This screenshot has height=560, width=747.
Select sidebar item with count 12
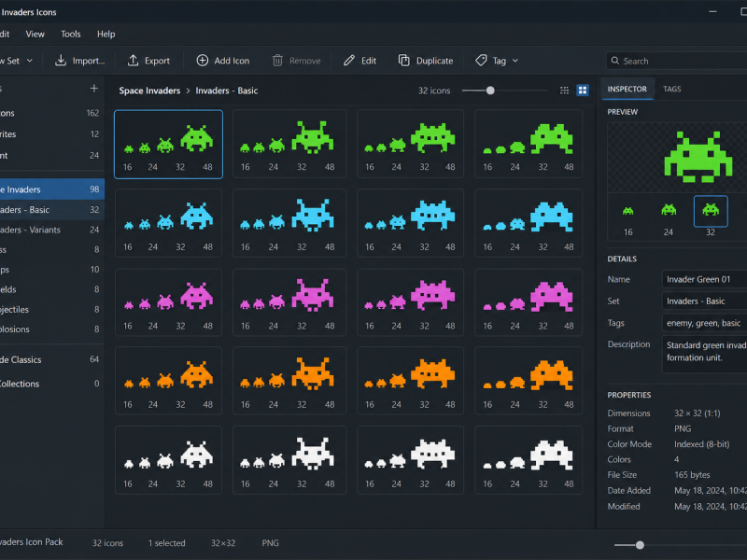(x=52, y=133)
